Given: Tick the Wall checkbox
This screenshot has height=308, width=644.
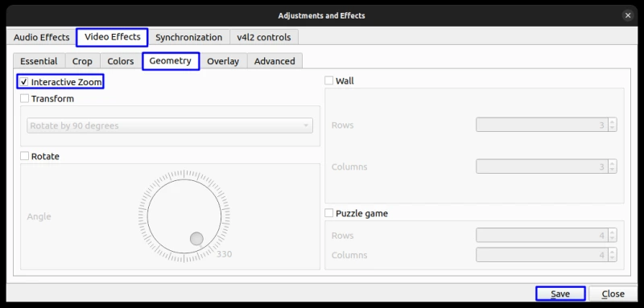Looking at the screenshot, I should tap(329, 80).
